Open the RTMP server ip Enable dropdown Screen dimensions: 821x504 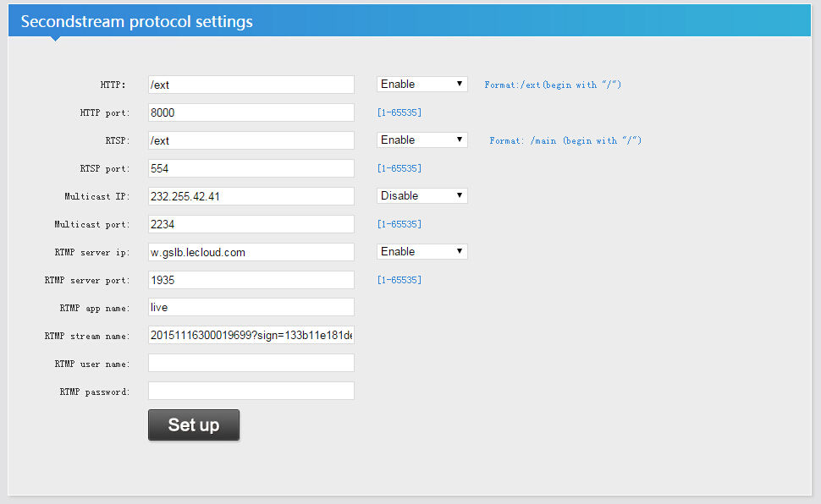(422, 252)
